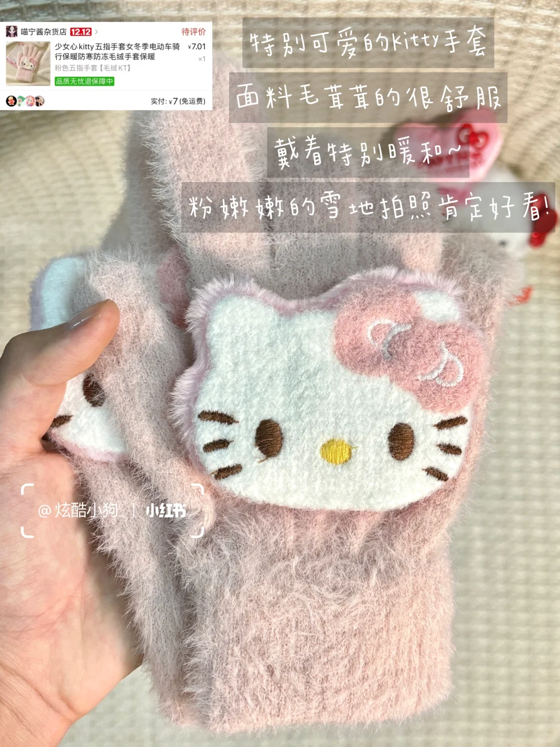Viewport: 560px width, 747px height.
Task: Select the 粉色五指手套【毛绒KT】 variant text
Action: click(x=93, y=68)
